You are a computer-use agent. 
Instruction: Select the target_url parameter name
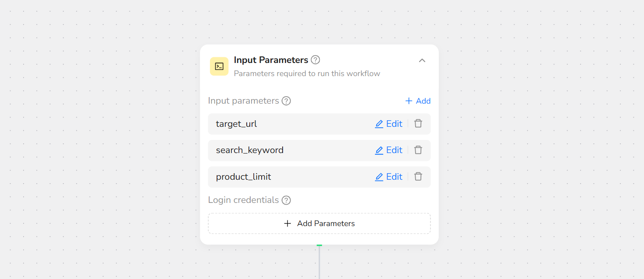click(x=236, y=124)
